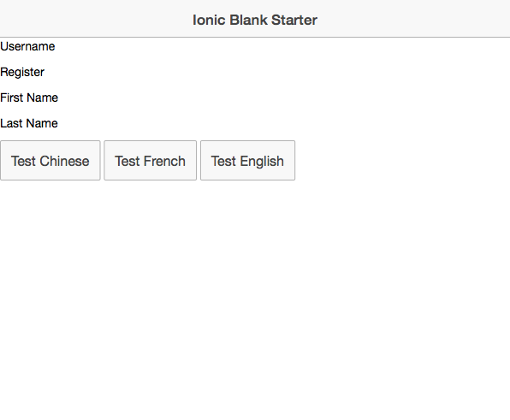Click the Test Chinese button
Screen dimensions: 510x420
point(50,160)
